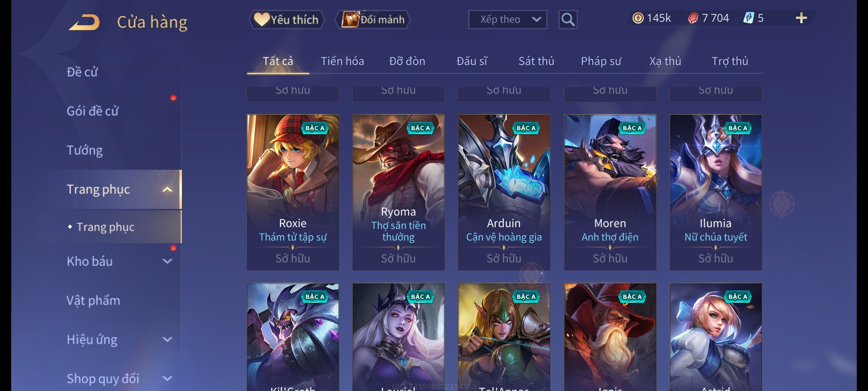Click the chest icon in Đổi mảnh
The image size is (868, 391).
click(x=350, y=19)
